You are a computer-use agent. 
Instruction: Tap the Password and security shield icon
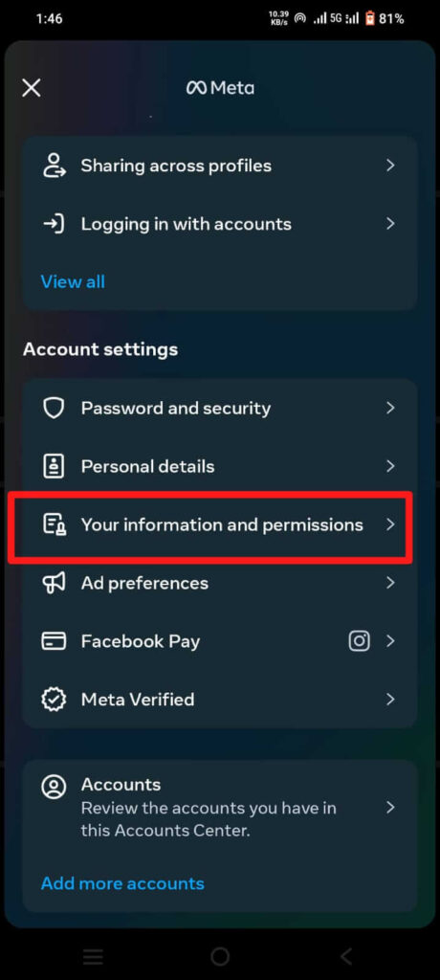tap(54, 408)
